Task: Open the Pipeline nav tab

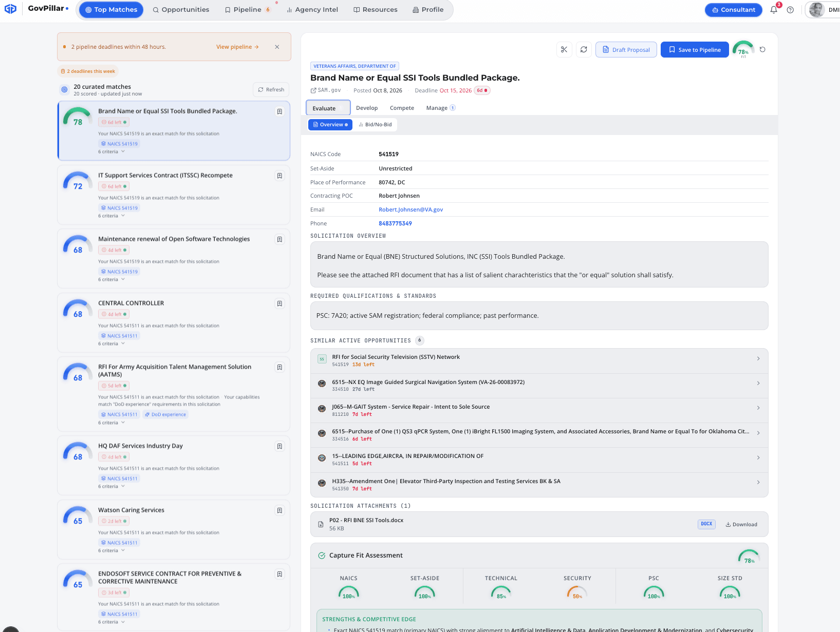Action: click(x=247, y=10)
